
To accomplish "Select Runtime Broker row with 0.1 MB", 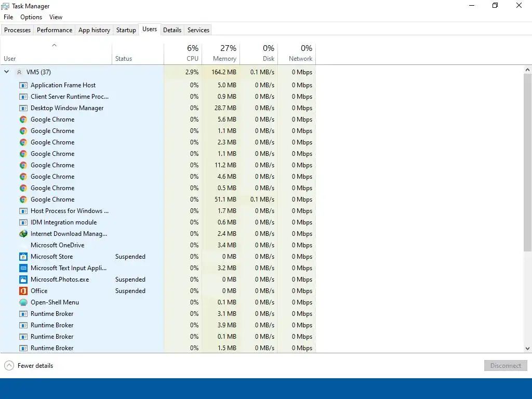I will tap(158, 337).
